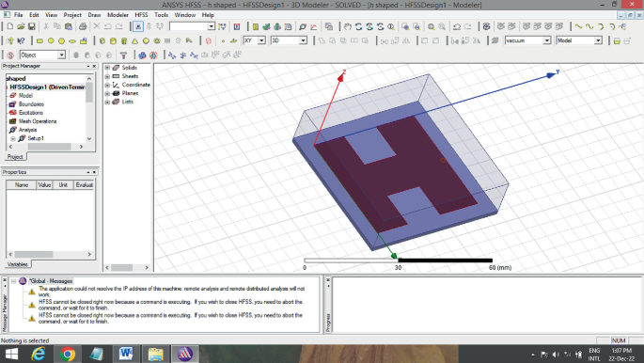This screenshot has width=644, height=363.
Task: Open the Tools menu
Action: click(162, 15)
